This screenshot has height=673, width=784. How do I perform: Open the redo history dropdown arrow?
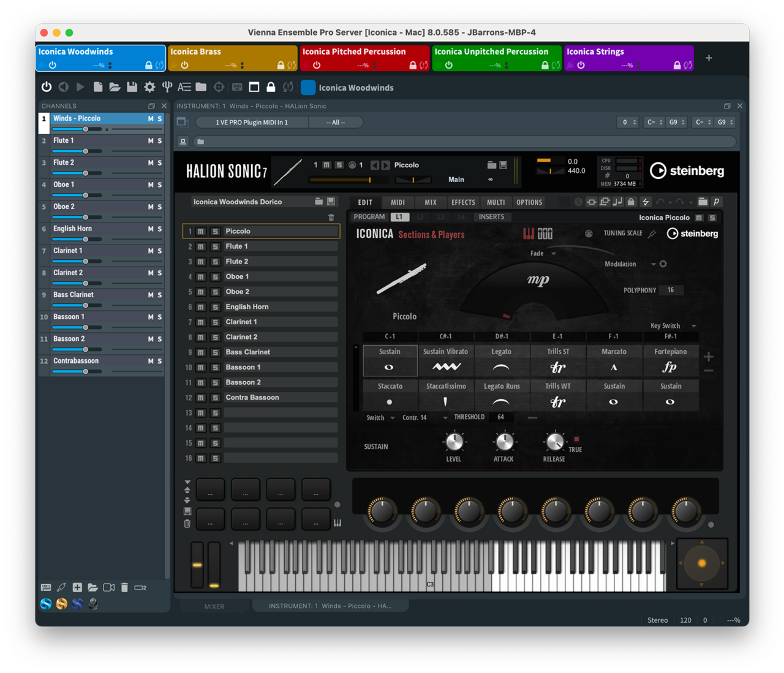pyautogui.click(x=690, y=203)
